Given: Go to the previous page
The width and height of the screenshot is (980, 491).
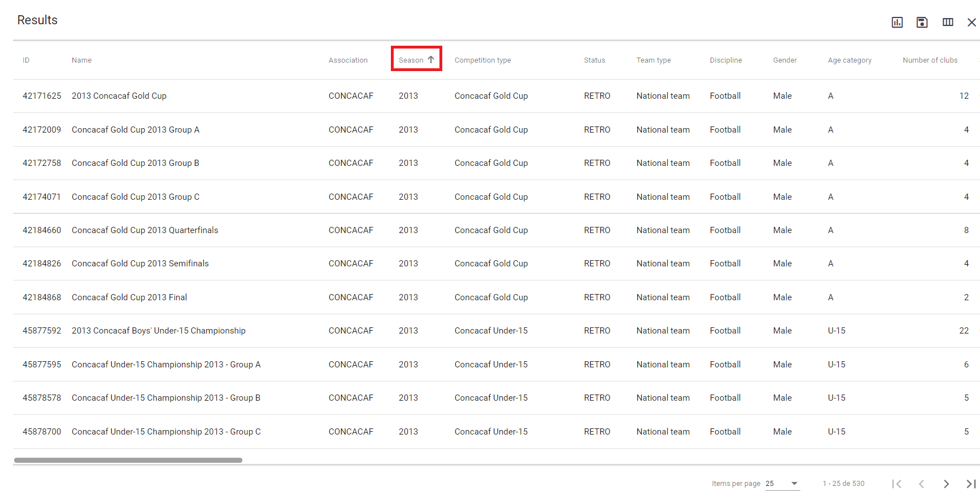Looking at the screenshot, I should (921, 484).
